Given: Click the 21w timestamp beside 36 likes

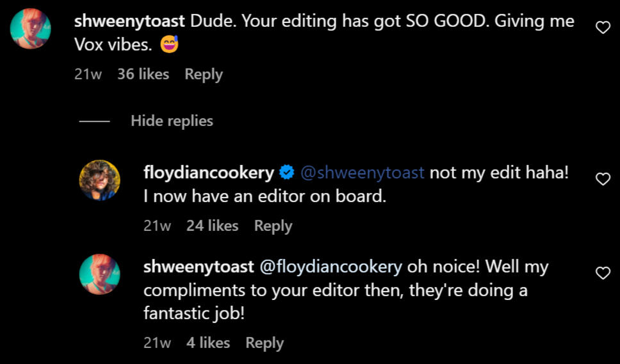Looking at the screenshot, I should [88, 74].
